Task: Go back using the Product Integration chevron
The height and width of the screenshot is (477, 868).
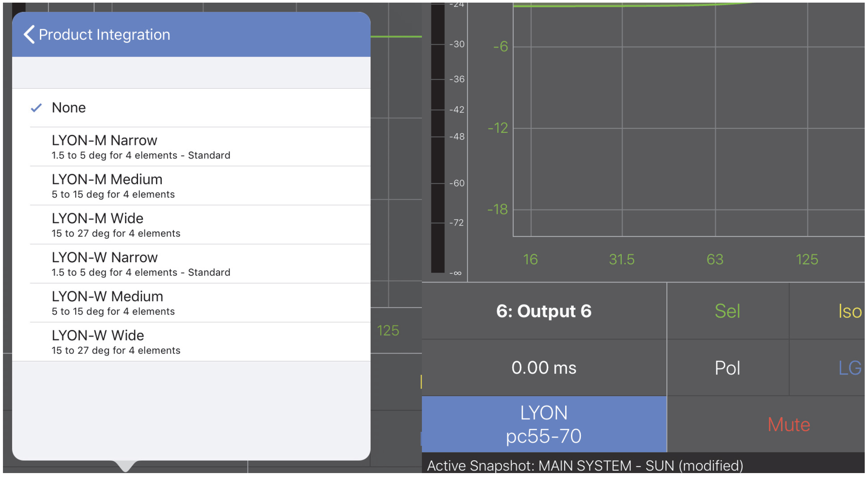Action: click(x=29, y=34)
